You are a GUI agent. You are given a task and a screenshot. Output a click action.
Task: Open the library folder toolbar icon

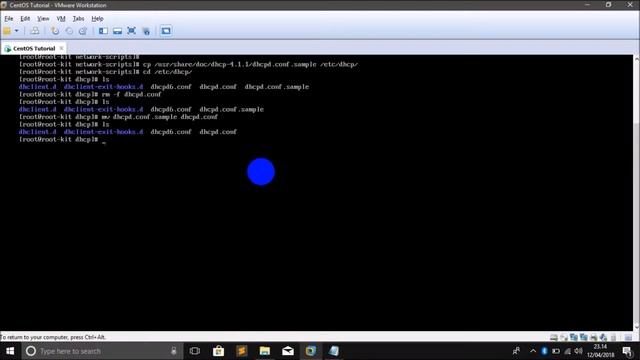7,31
